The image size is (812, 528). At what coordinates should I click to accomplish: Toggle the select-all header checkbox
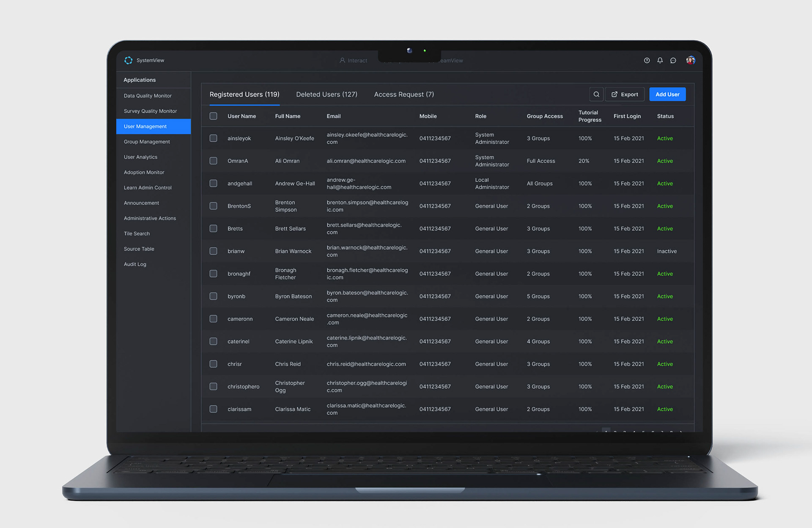(214, 116)
